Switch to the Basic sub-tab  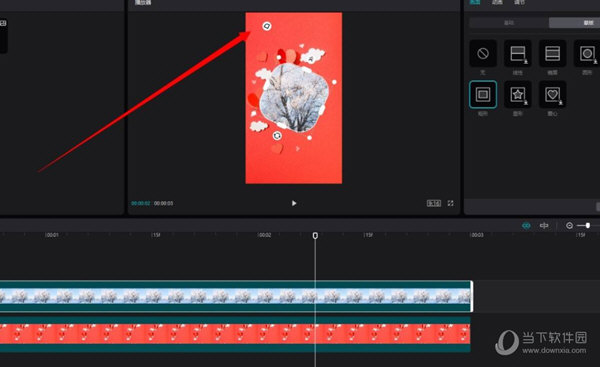[509, 23]
